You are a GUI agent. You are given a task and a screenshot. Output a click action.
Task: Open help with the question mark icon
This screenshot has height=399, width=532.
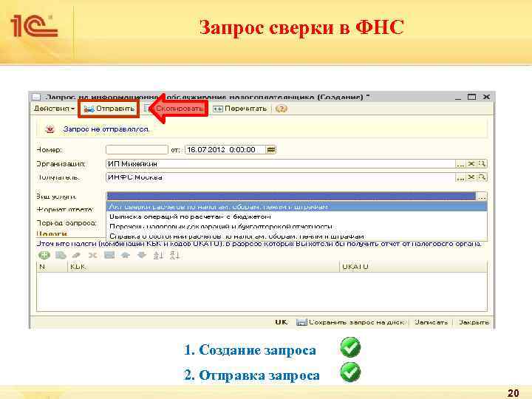[282, 109]
